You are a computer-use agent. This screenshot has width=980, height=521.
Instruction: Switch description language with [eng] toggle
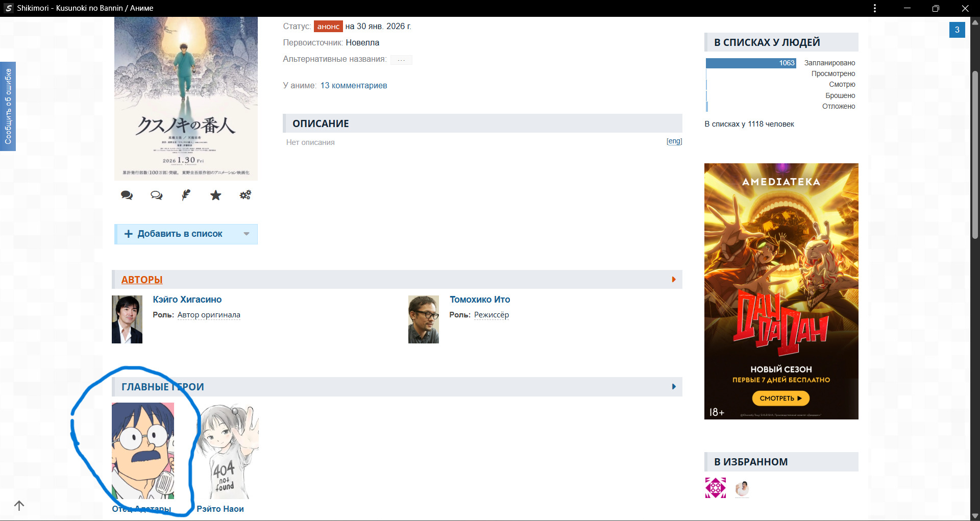[x=674, y=141]
